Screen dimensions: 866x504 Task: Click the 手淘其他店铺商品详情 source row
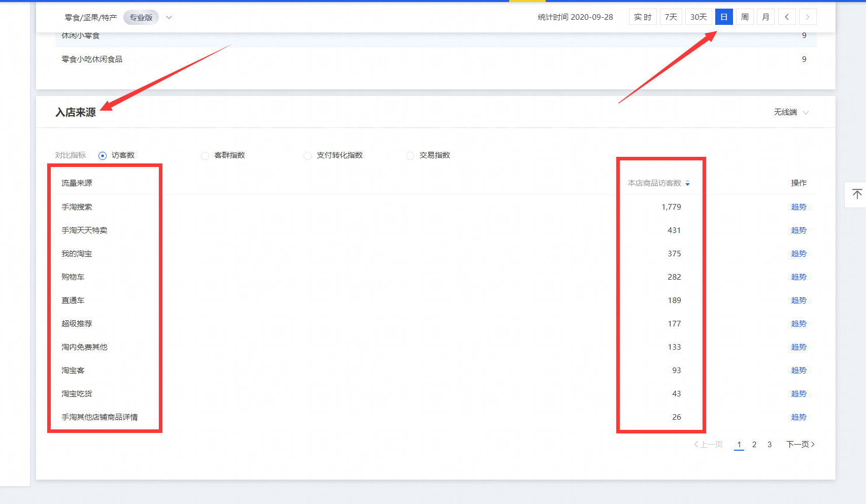point(436,417)
